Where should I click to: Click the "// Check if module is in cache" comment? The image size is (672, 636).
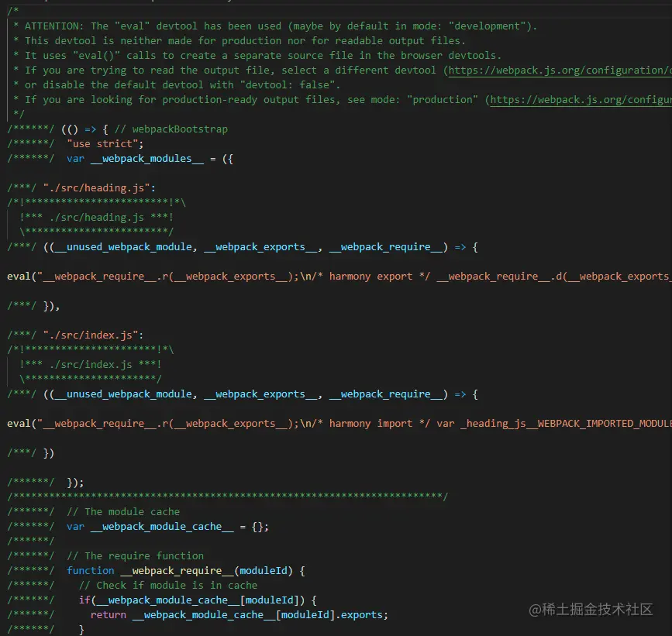click(x=168, y=586)
